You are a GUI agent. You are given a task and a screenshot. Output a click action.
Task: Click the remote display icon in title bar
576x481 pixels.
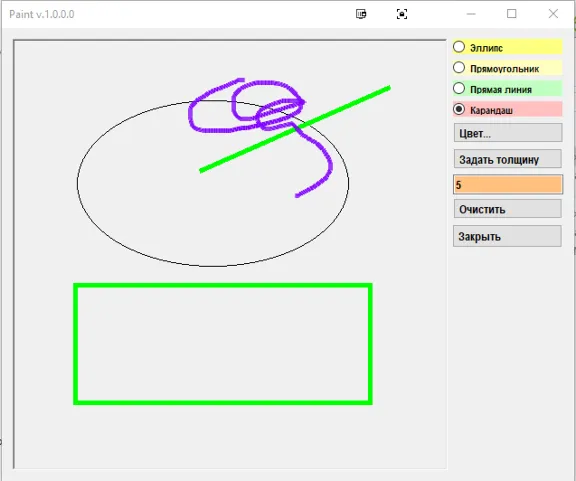click(x=361, y=14)
